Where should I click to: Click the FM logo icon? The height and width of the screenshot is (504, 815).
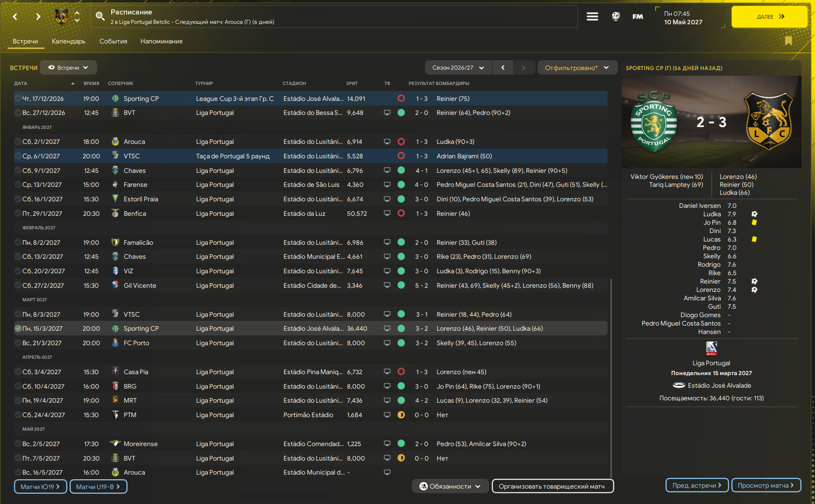(638, 17)
